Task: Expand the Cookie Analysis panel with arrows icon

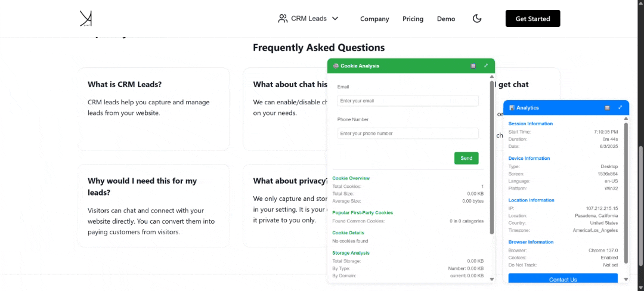Action: (x=486, y=66)
